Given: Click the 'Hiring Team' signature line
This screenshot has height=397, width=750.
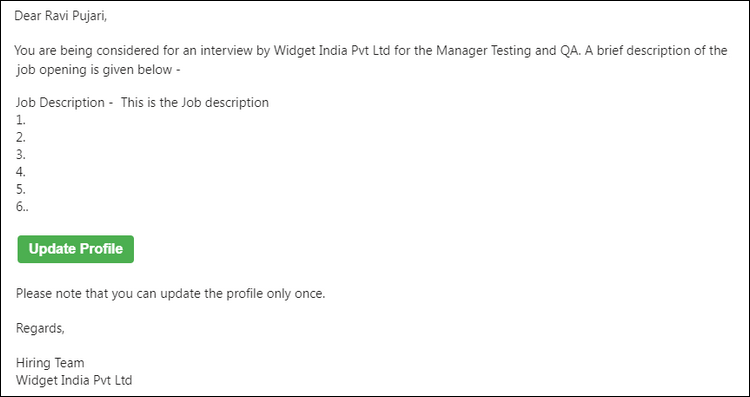Looking at the screenshot, I should 50,363.
